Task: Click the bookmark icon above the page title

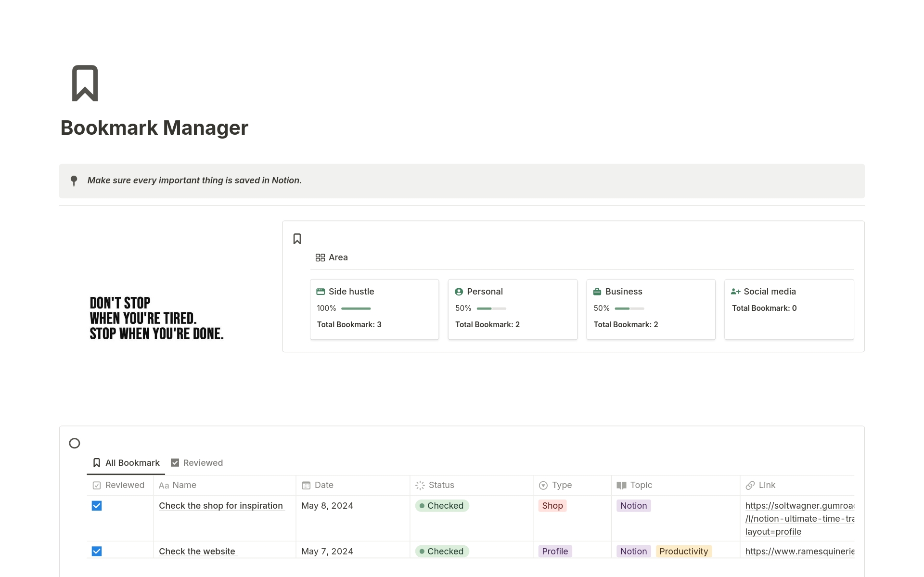Action: [84, 84]
